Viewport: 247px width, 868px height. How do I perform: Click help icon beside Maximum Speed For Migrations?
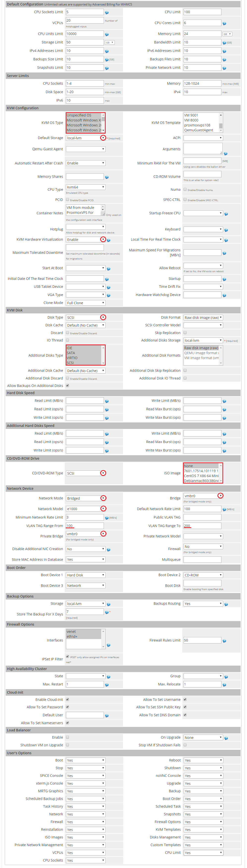224,253
